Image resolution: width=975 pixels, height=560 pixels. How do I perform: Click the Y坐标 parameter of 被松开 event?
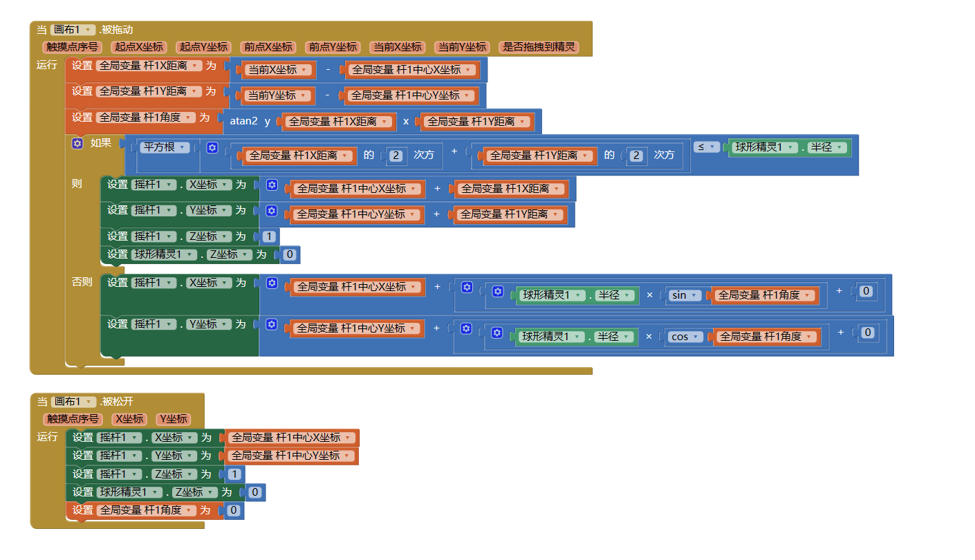point(173,419)
